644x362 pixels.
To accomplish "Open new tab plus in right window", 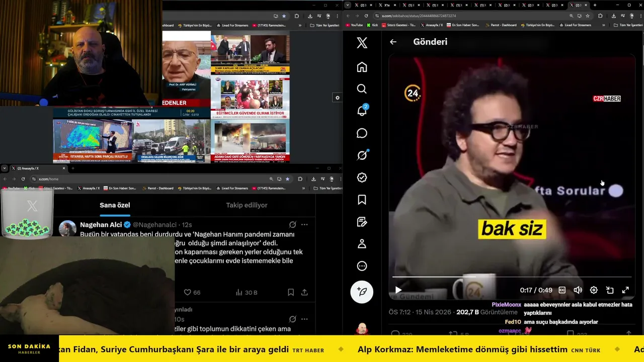I will [x=595, y=5].
